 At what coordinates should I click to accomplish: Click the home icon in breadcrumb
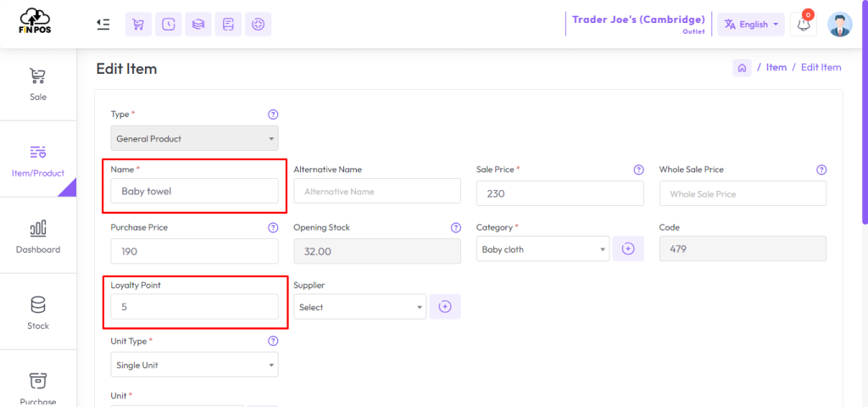[x=742, y=68]
